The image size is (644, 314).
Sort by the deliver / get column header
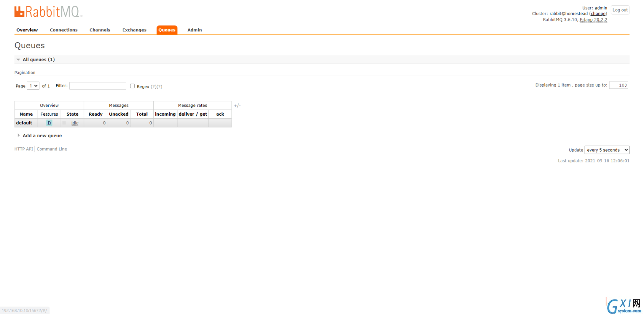tap(193, 114)
